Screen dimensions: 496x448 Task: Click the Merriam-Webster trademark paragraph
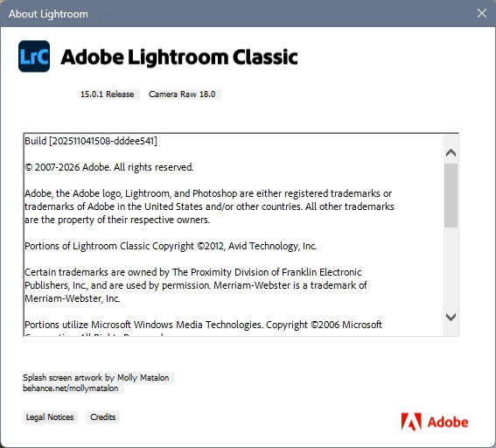coord(196,285)
